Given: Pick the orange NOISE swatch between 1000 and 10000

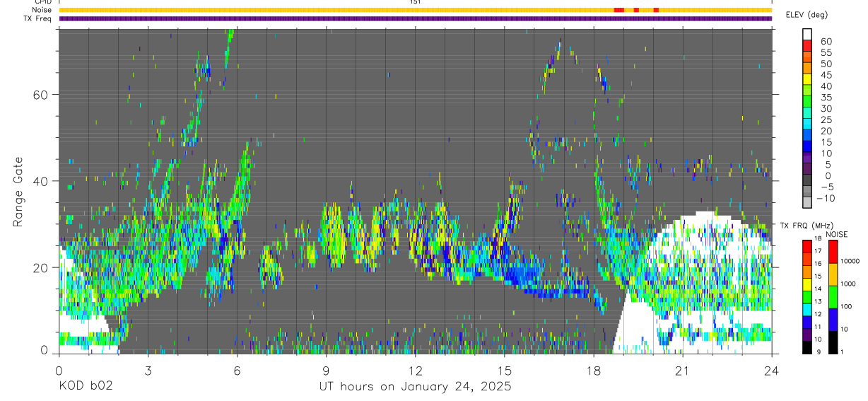Looking at the screenshot, I should (833, 274).
